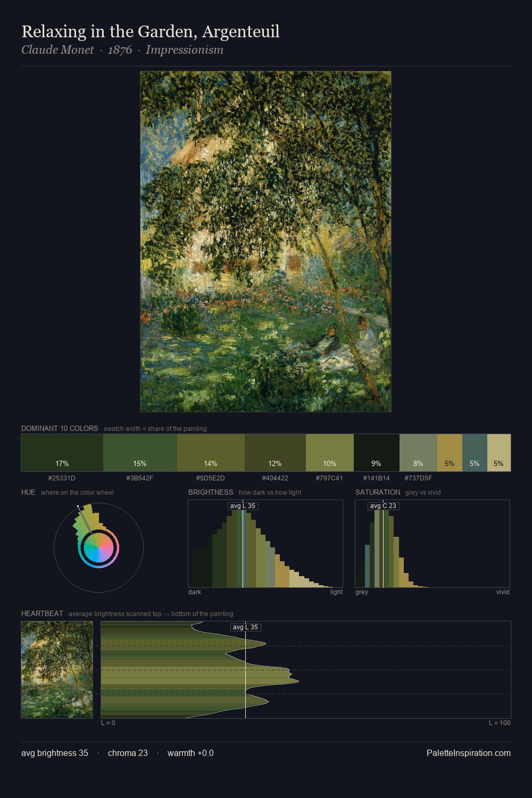The image size is (532, 798).
Task: Select the 5% teal-grey swatch
Action: 475,453
